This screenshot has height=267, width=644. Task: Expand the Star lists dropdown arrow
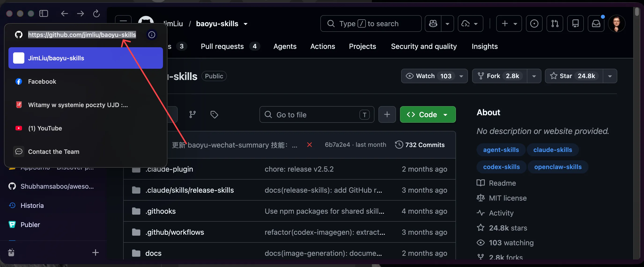click(610, 76)
